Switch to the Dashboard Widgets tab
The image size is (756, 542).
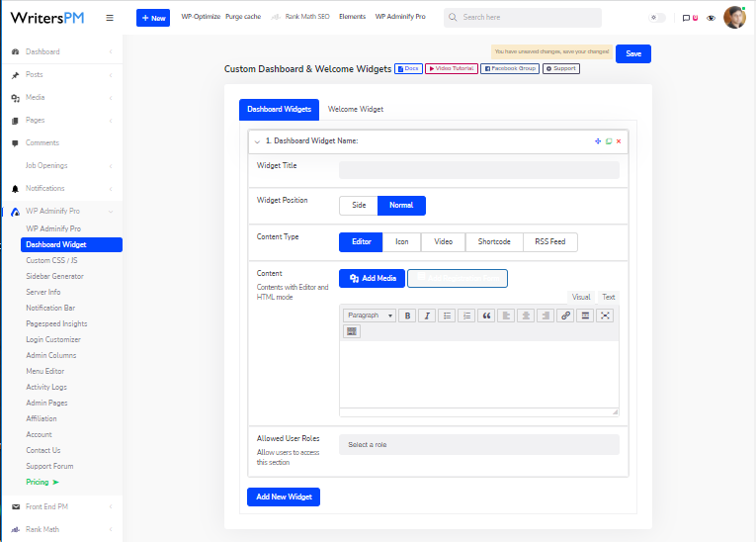click(279, 110)
